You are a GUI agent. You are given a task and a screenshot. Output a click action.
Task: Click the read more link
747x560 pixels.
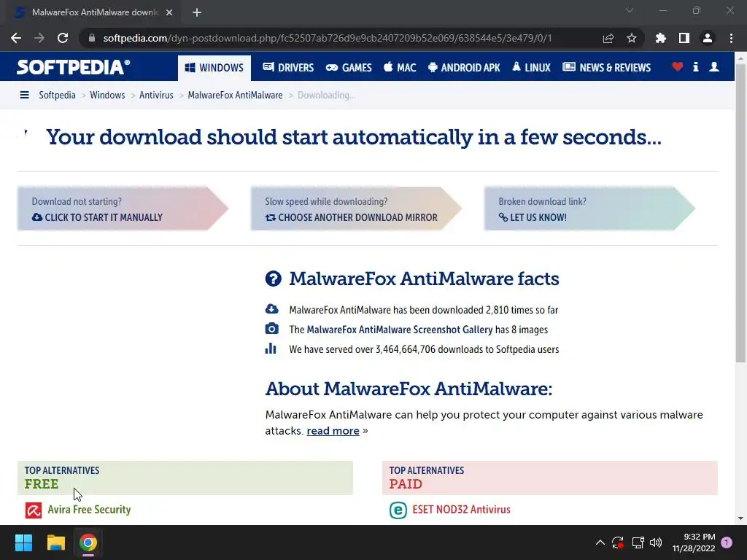(x=333, y=431)
